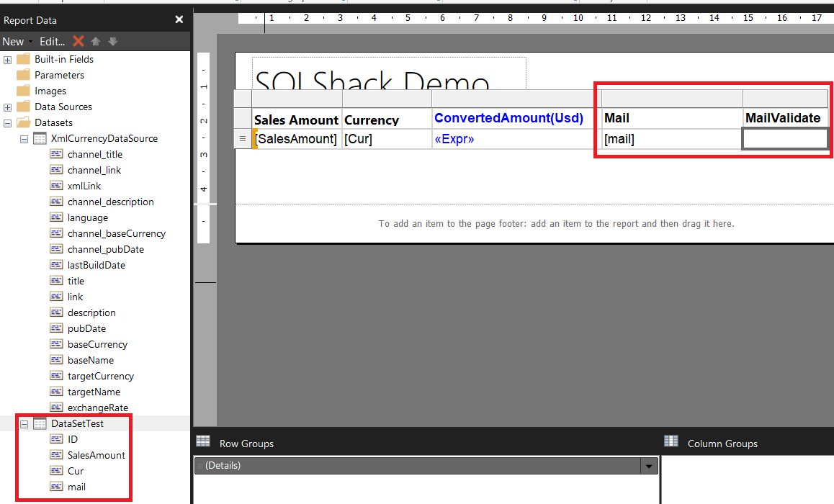This screenshot has width=834, height=504.
Task: Select the ID field icon
Action: tap(56, 438)
